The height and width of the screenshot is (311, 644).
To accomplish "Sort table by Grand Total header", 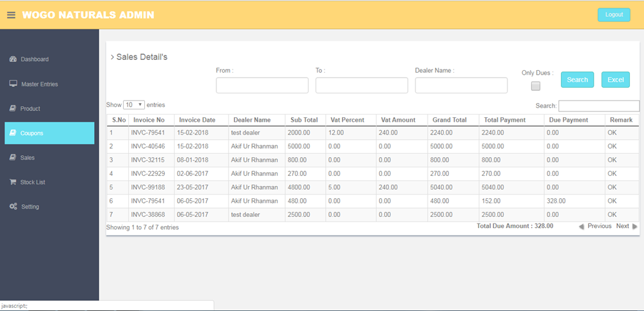I will coord(450,120).
